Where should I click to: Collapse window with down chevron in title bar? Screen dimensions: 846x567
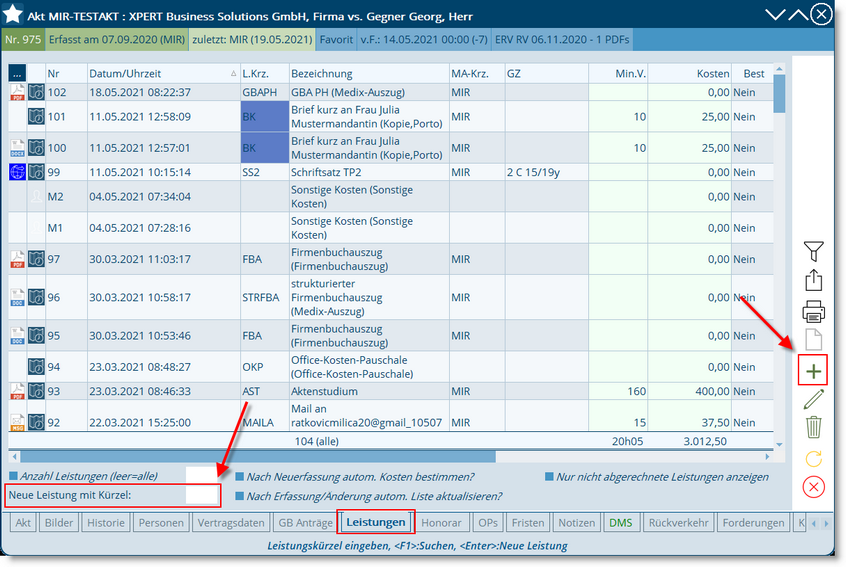tap(775, 15)
